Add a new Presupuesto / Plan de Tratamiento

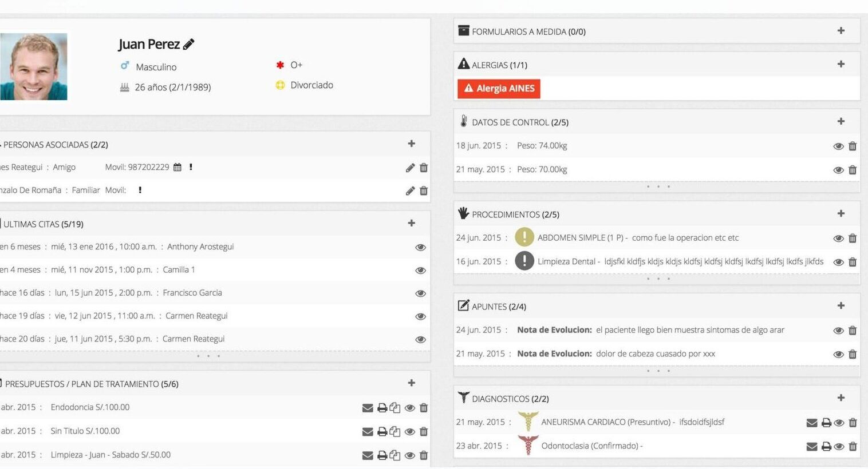tap(411, 383)
